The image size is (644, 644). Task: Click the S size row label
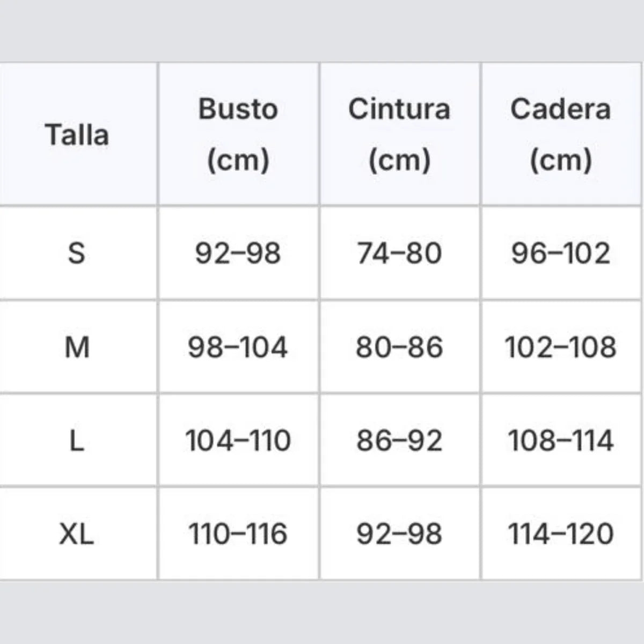[77, 253]
